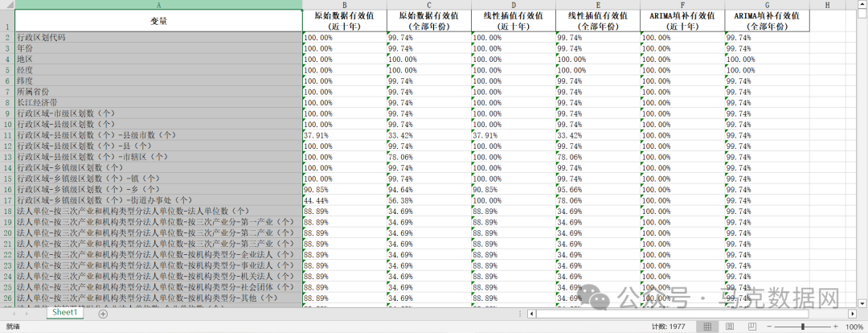
Task: Select row 1 header
Action: click(x=7, y=21)
